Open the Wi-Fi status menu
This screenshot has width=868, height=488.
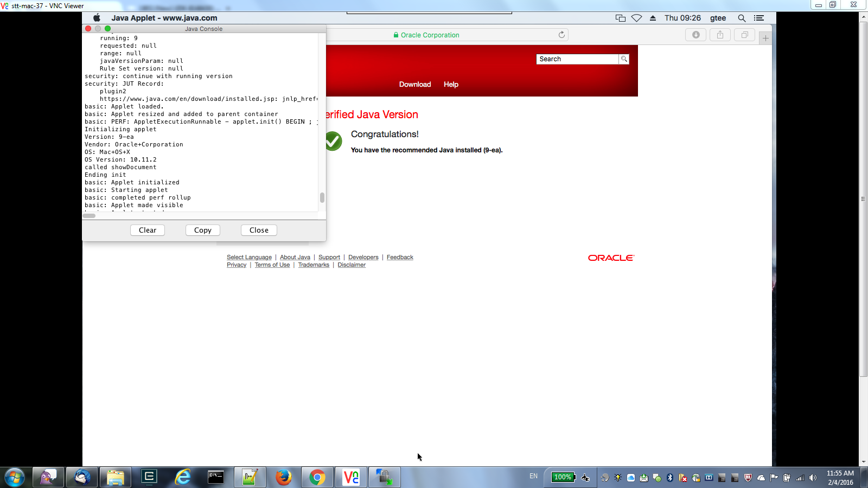pos(637,18)
